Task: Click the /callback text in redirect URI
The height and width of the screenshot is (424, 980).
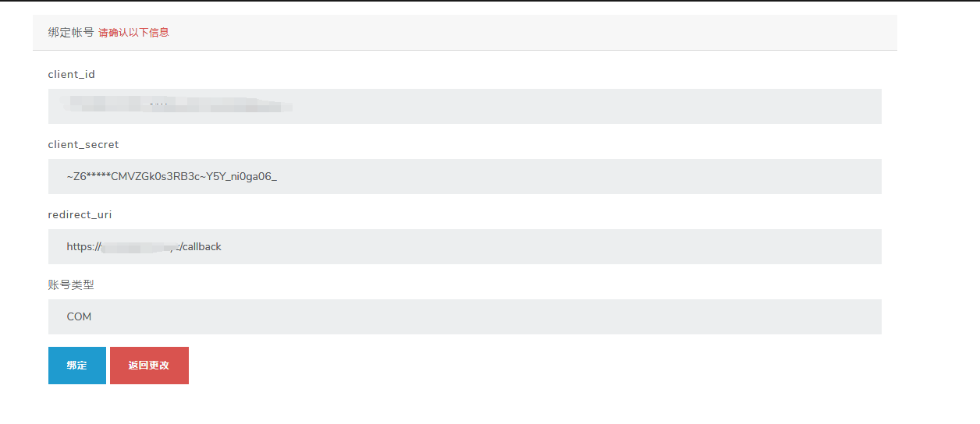Action: pos(200,247)
